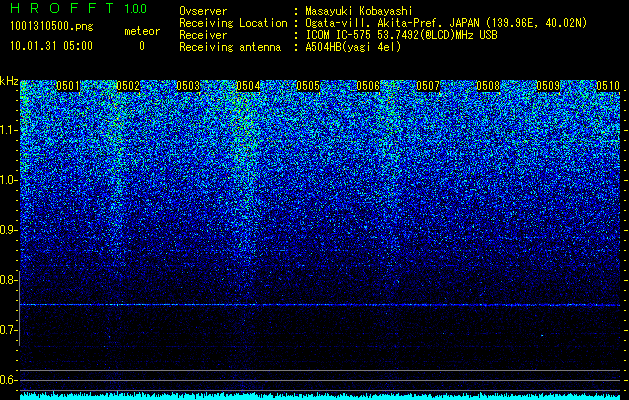
Task: Click the 0505 time marker label
Action: pos(308,86)
